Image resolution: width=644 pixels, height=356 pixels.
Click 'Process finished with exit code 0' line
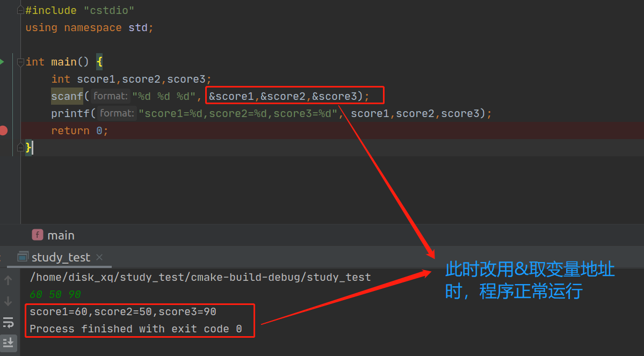[135, 329]
